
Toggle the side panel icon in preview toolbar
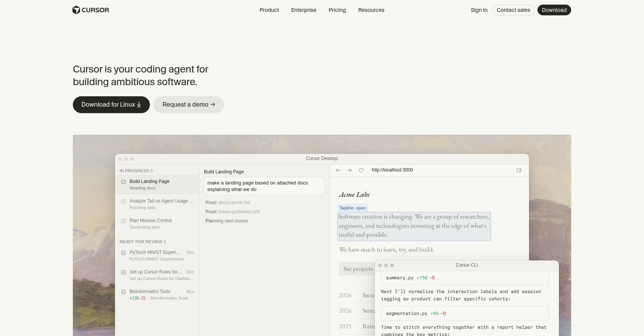coord(519,170)
